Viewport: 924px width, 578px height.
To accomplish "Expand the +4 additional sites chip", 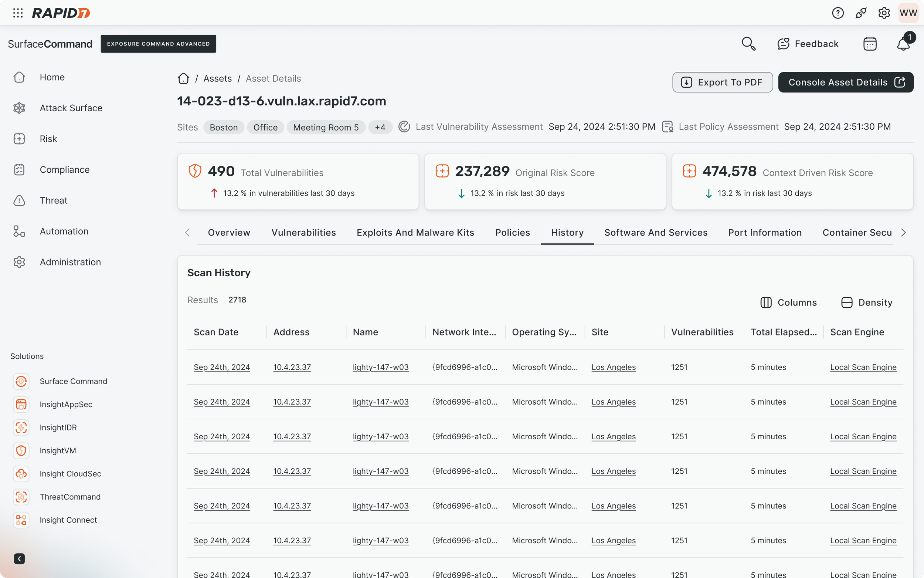I will [x=380, y=127].
